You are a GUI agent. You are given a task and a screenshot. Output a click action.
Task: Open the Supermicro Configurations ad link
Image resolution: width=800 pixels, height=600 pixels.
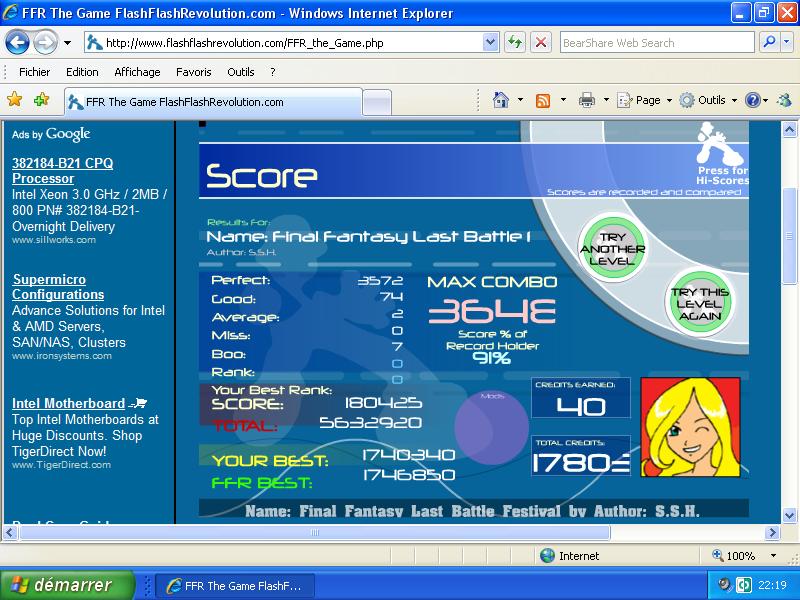click(58, 287)
